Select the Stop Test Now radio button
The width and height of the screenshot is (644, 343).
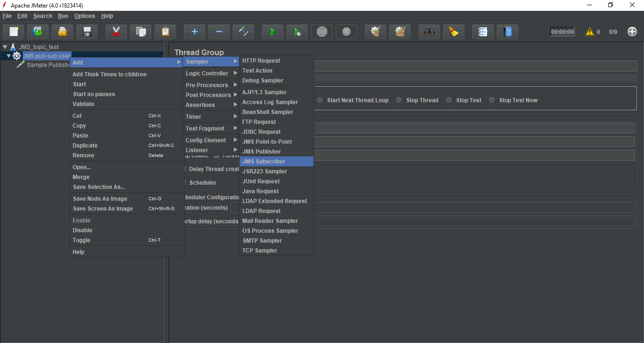[x=492, y=100]
